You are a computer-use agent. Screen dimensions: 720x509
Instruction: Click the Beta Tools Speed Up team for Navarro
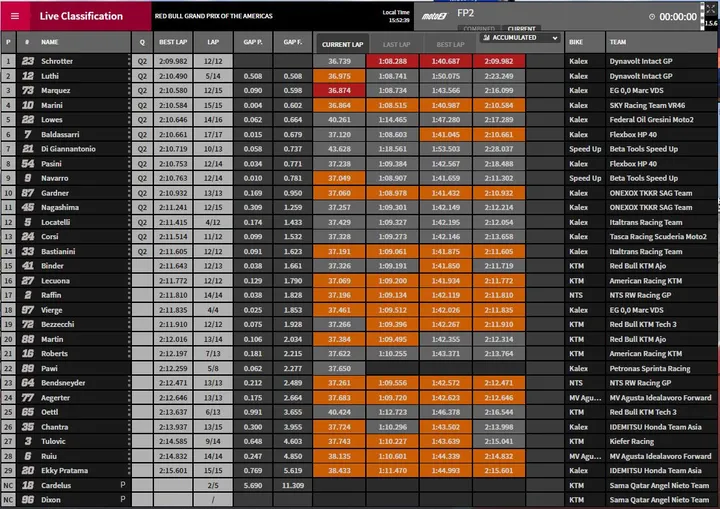click(x=643, y=178)
